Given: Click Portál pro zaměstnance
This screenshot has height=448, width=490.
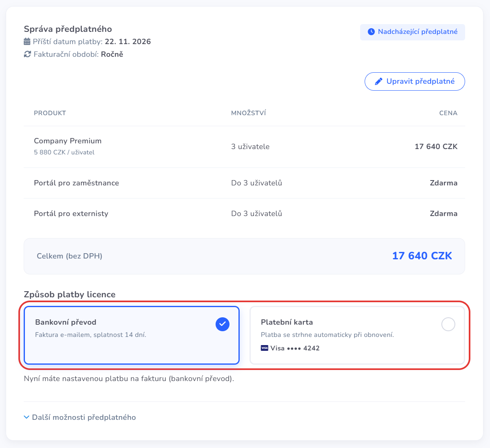Looking at the screenshot, I should (76, 183).
